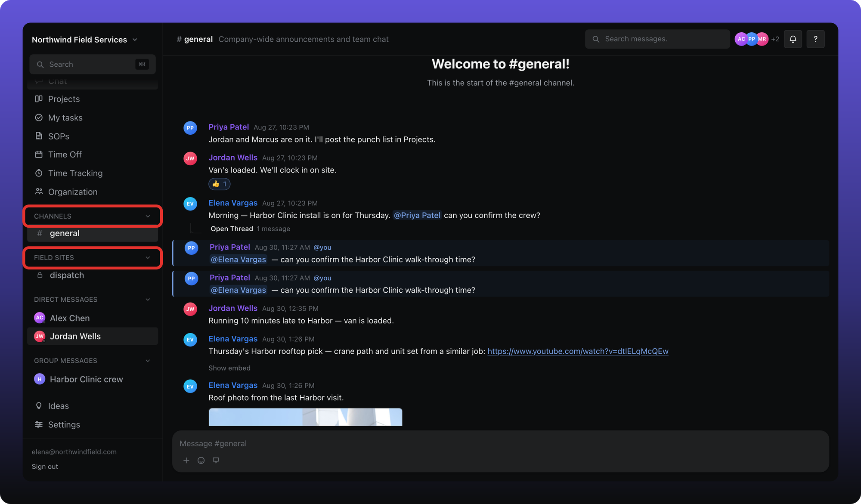Open the emoji picker in composer
Screen dimensions: 861x504
click(201, 461)
